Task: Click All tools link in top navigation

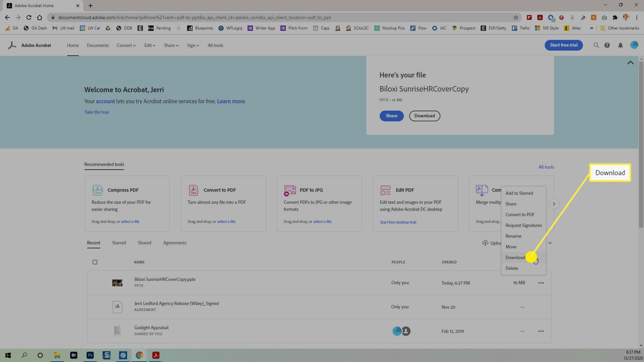Action: (215, 45)
